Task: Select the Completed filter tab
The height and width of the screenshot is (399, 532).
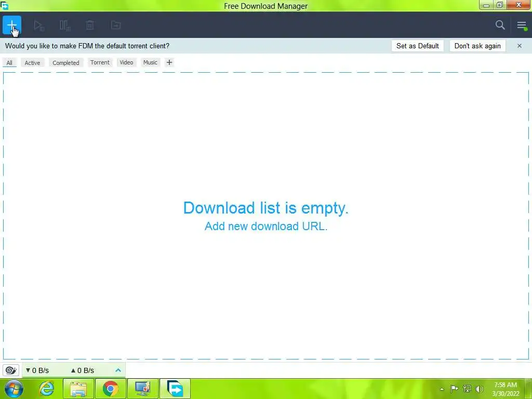Action: [x=66, y=63]
